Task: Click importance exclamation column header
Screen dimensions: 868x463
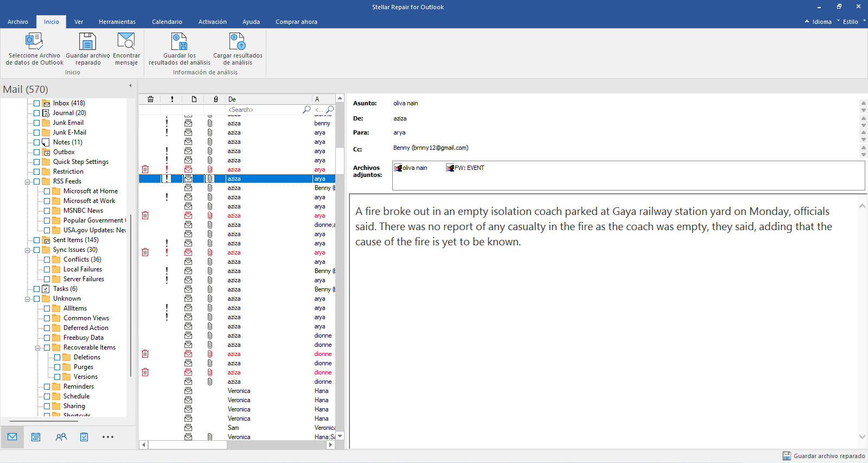Action: click(x=172, y=99)
